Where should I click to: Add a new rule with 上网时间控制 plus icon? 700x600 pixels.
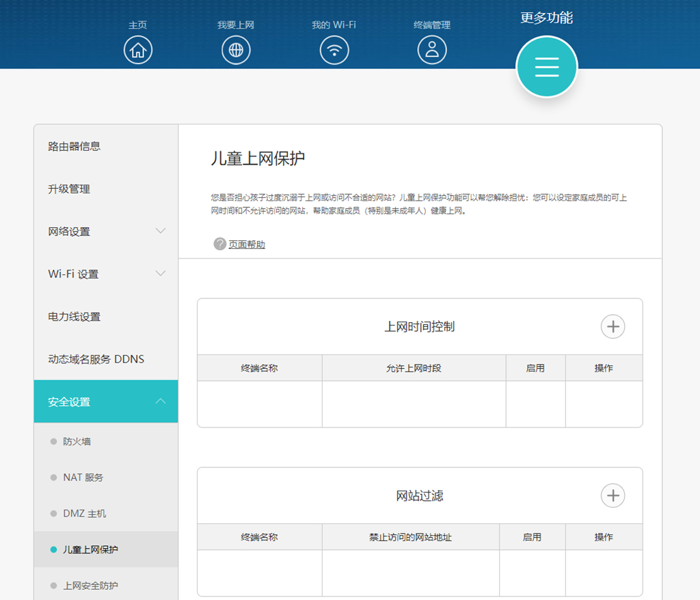[612, 327]
